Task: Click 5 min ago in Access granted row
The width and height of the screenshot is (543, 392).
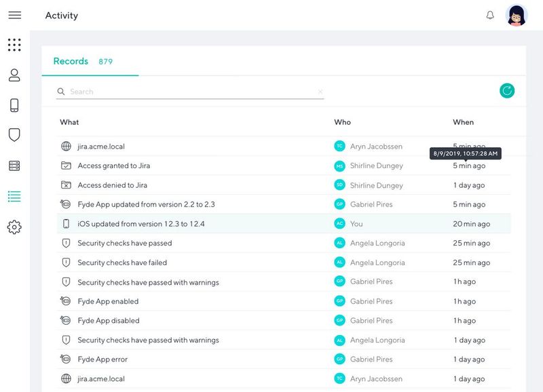Action: (x=469, y=165)
